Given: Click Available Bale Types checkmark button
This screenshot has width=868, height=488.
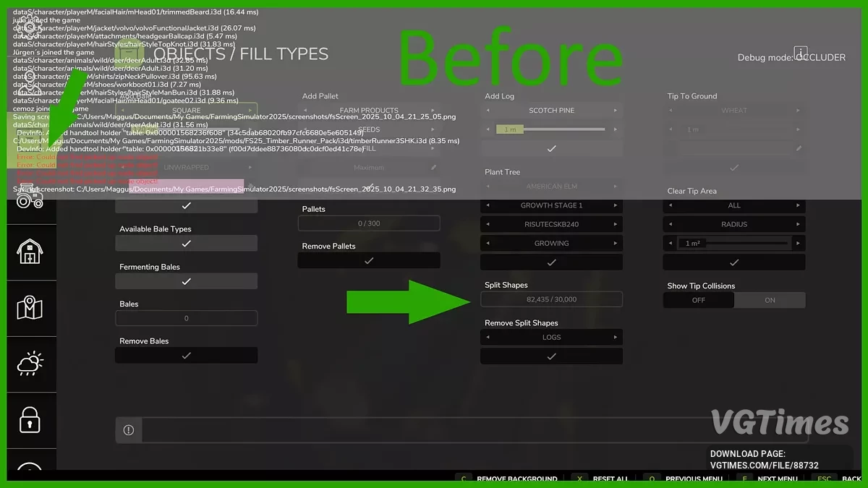Looking at the screenshot, I should coord(186,244).
